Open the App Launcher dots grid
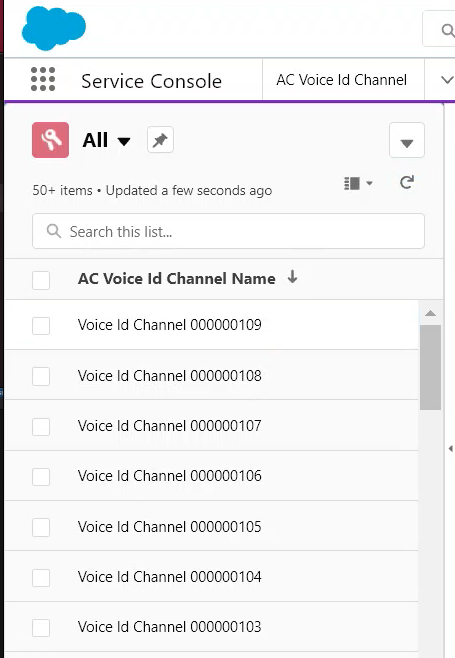This screenshot has height=658, width=455. [x=43, y=79]
